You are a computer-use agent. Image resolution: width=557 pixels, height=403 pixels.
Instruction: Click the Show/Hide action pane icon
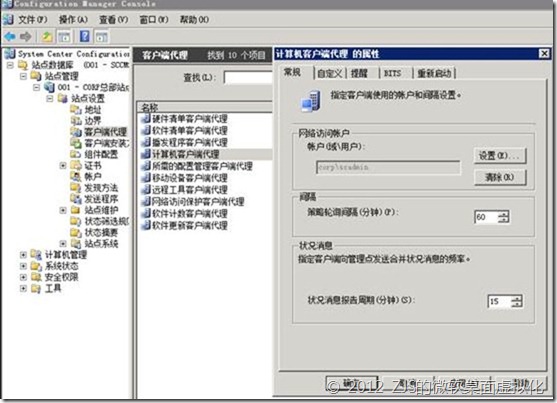102,36
